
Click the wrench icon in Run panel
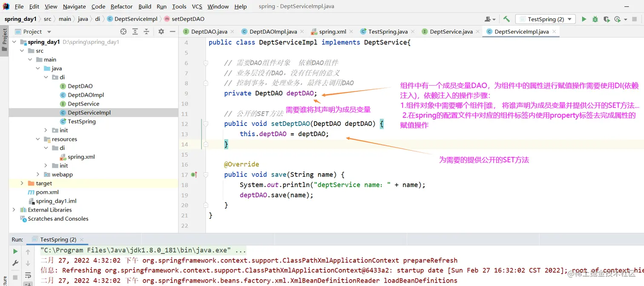click(x=15, y=263)
